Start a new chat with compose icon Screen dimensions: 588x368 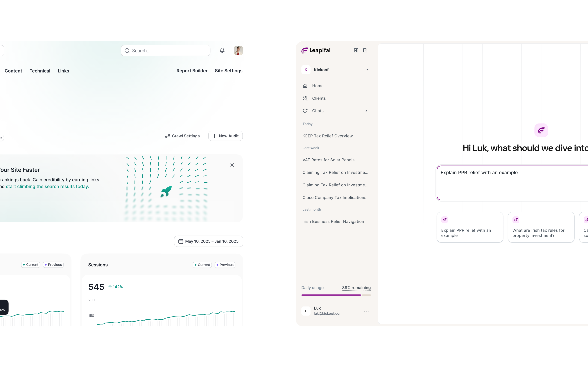[x=365, y=50]
